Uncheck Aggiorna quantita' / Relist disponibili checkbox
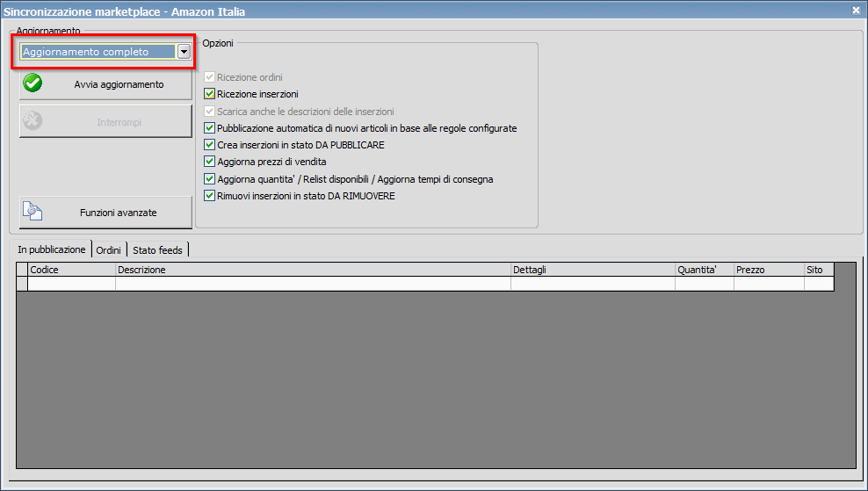The width and height of the screenshot is (868, 491). (209, 179)
